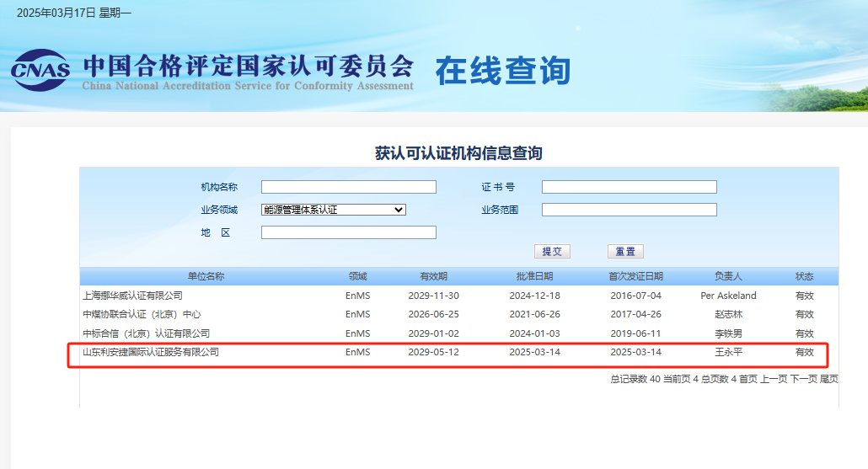Click the 批准日期 column header

[535, 276]
